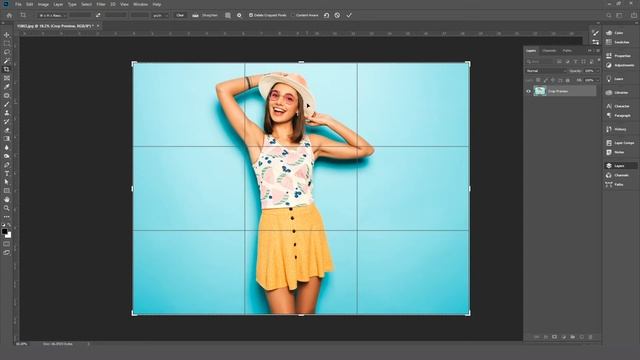
Task: Toggle Quick Mask mode icon
Action: (x=7, y=244)
